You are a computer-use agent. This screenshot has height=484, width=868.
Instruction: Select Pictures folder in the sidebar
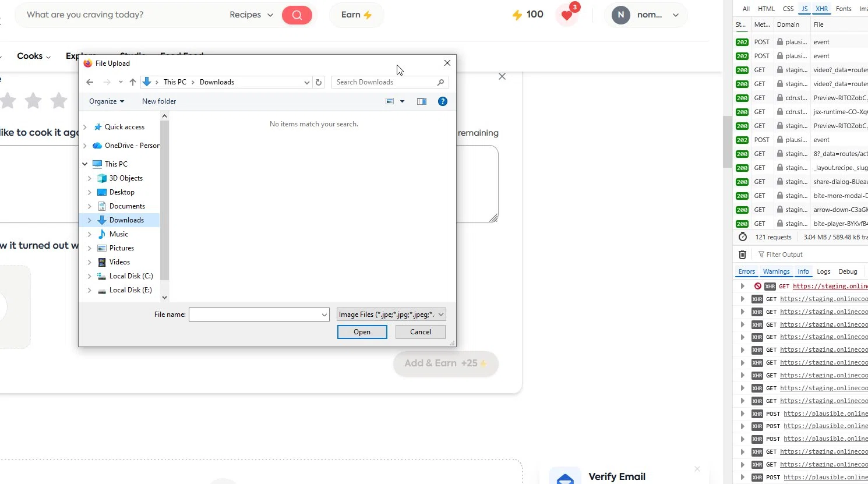point(121,248)
